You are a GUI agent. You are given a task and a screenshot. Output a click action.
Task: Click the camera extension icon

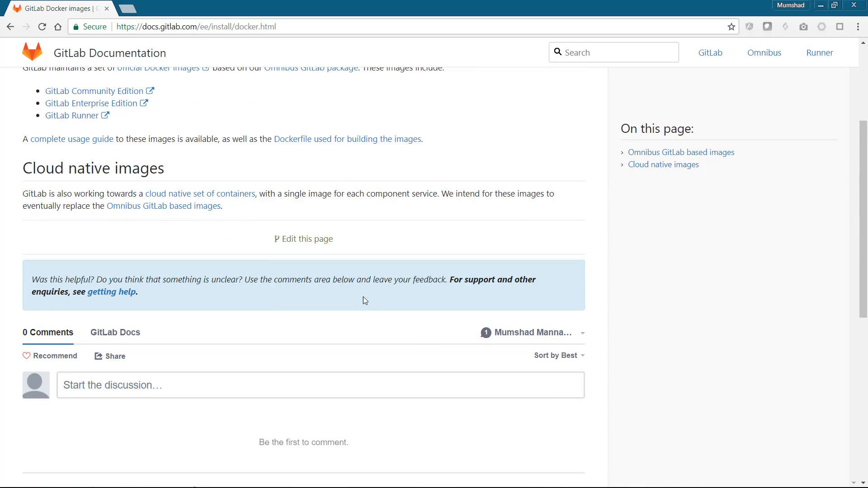pyautogui.click(x=803, y=27)
